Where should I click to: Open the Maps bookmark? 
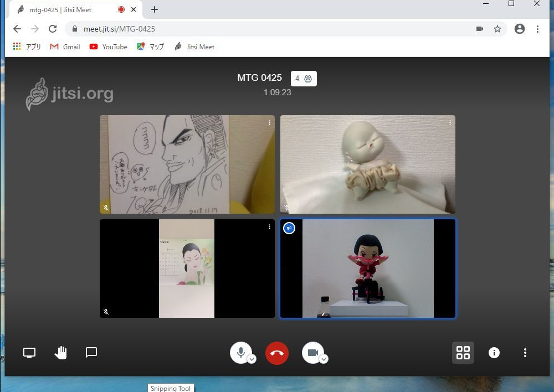tap(151, 47)
